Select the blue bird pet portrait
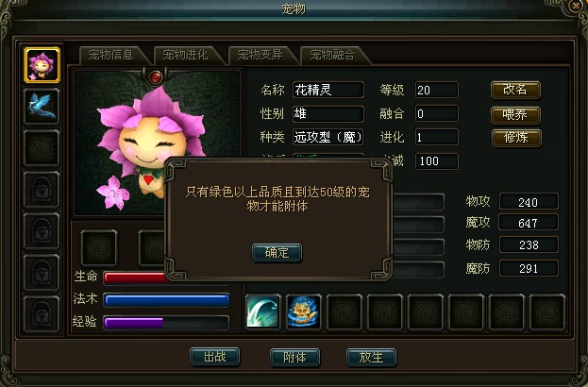Screen dimensions: 588x387 point(42,107)
